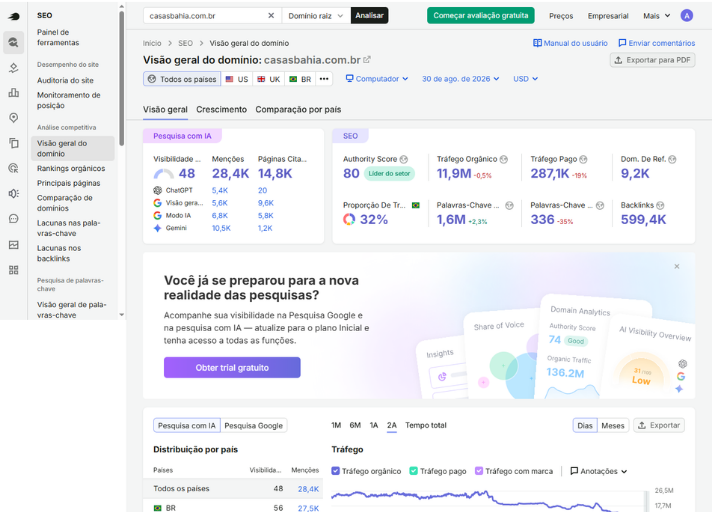This screenshot has height=512, width=712.
Task: Click Começar avaliação gratuita button
Action: coord(480,15)
